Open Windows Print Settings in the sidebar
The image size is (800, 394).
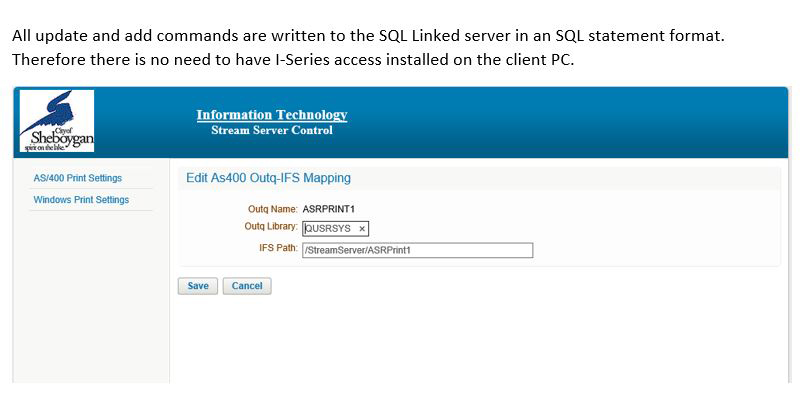pos(81,200)
